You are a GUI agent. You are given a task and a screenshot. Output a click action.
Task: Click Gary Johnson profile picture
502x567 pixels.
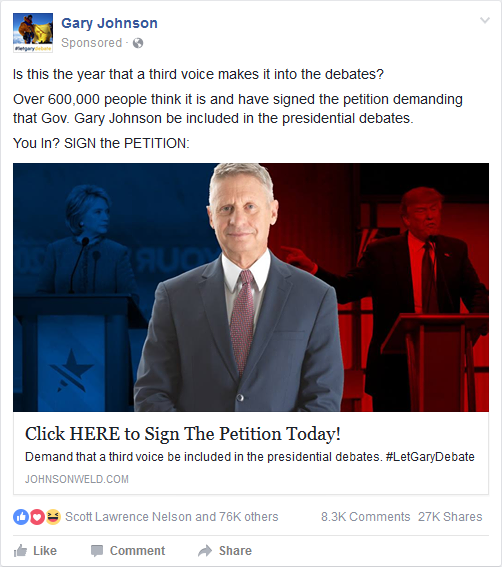[x=33, y=33]
